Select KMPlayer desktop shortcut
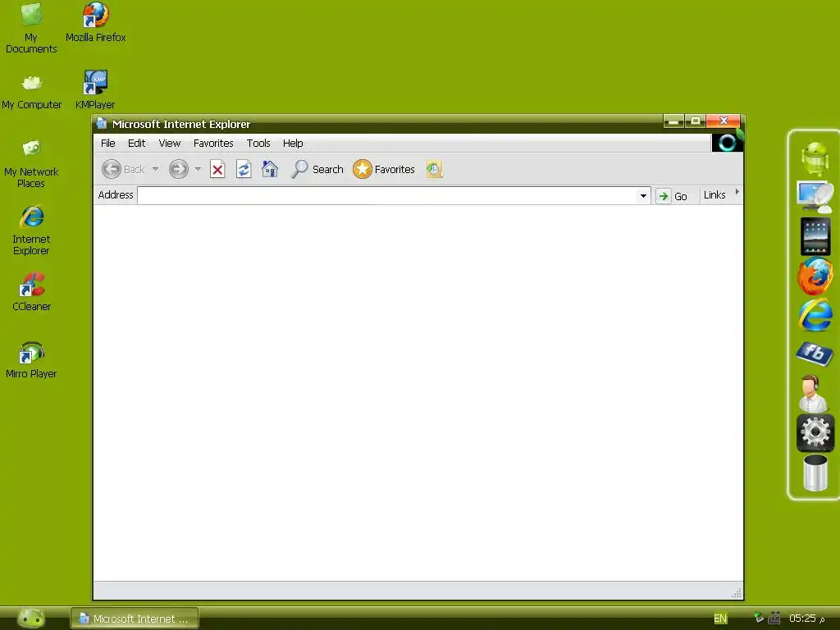 click(x=95, y=90)
